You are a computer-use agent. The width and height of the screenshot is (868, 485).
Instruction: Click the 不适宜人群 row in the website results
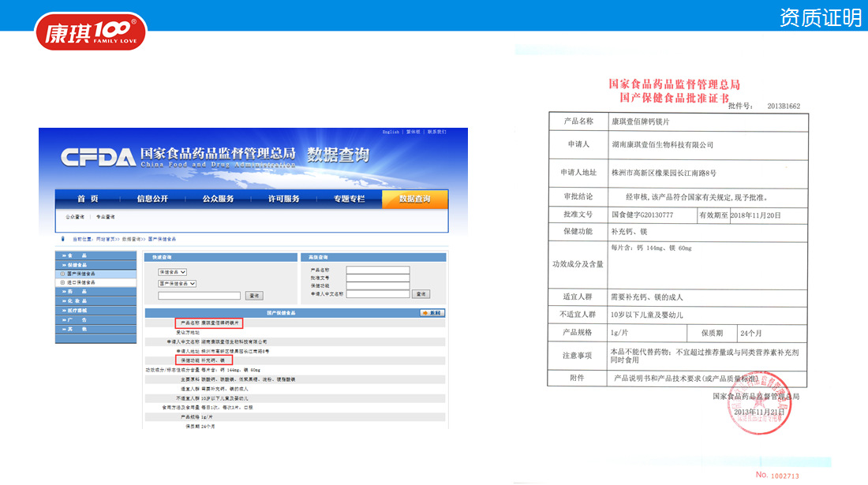tap(295, 398)
